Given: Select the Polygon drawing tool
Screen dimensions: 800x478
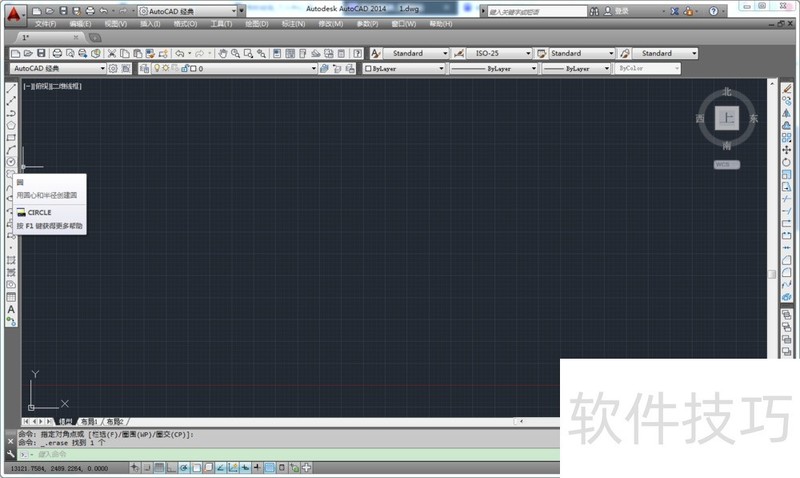Looking at the screenshot, I should tap(11, 125).
